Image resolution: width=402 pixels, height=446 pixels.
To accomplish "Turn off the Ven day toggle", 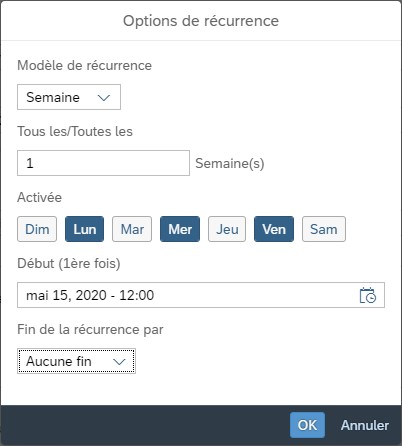I will [x=274, y=229].
